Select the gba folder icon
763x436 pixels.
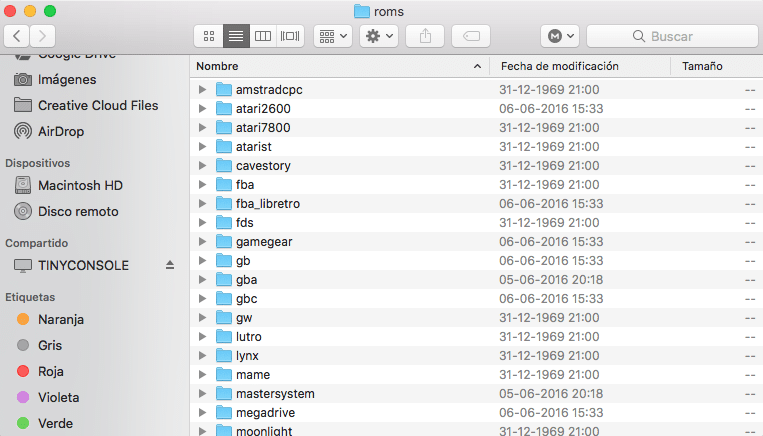click(x=224, y=279)
